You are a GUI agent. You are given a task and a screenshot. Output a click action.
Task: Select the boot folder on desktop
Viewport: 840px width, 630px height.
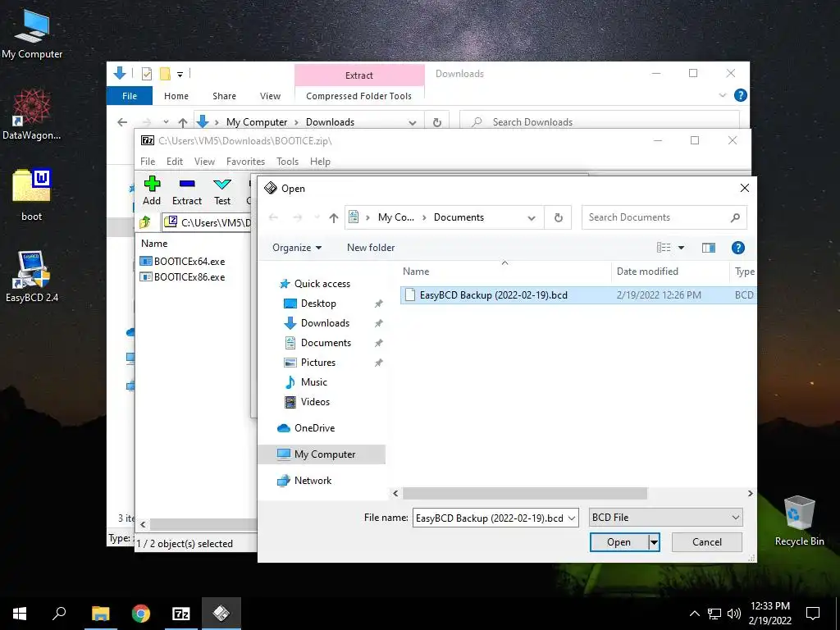click(32, 195)
